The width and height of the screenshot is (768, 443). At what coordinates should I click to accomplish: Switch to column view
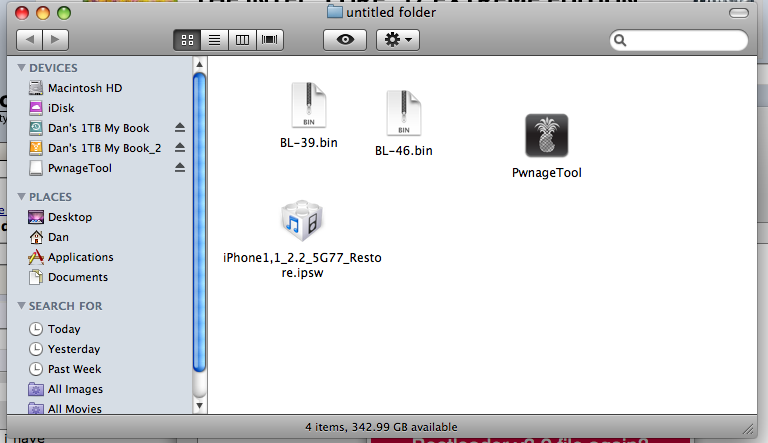[x=242, y=40]
